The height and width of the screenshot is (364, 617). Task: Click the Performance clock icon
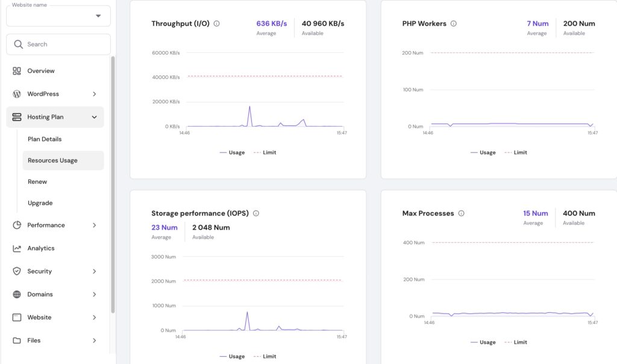(x=17, y=225)
